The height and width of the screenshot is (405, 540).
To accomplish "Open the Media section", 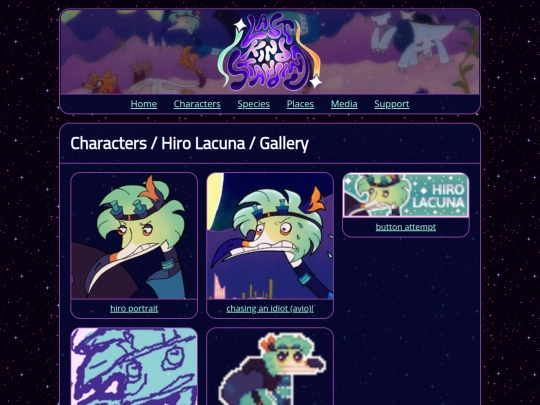I will 344,104.
